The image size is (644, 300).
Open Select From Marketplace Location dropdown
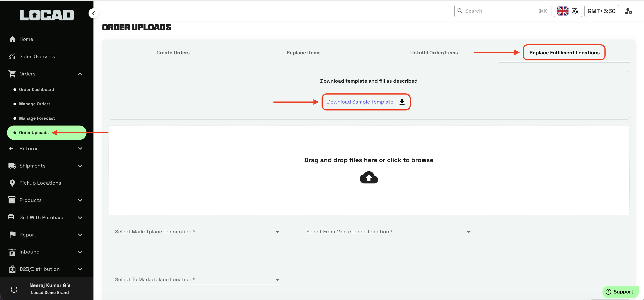389,232
